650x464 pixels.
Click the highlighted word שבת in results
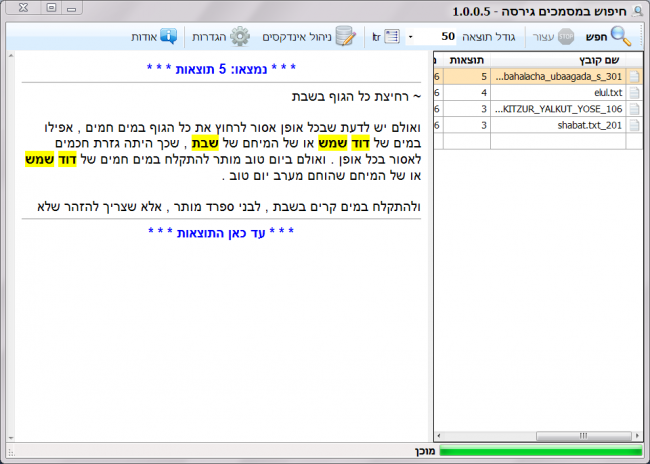[205, 143]
